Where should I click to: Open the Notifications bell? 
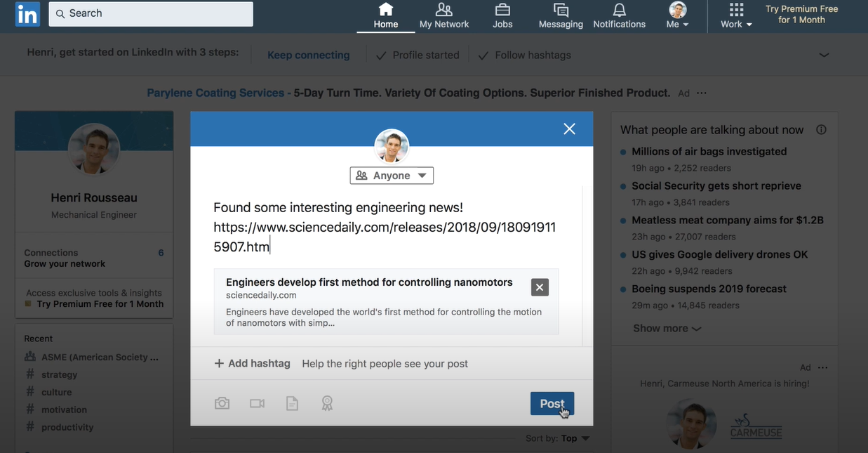pyautogui.click(x=619, y=15)
